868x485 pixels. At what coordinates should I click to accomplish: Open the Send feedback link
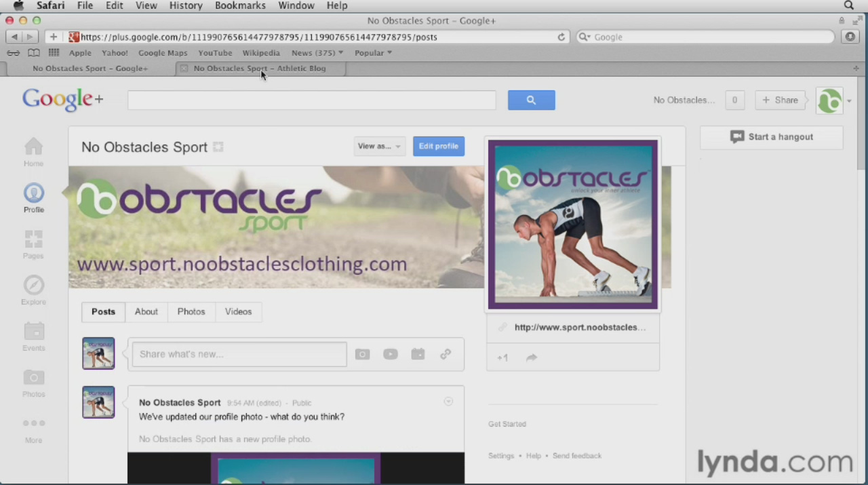click(x=577, y=456)
